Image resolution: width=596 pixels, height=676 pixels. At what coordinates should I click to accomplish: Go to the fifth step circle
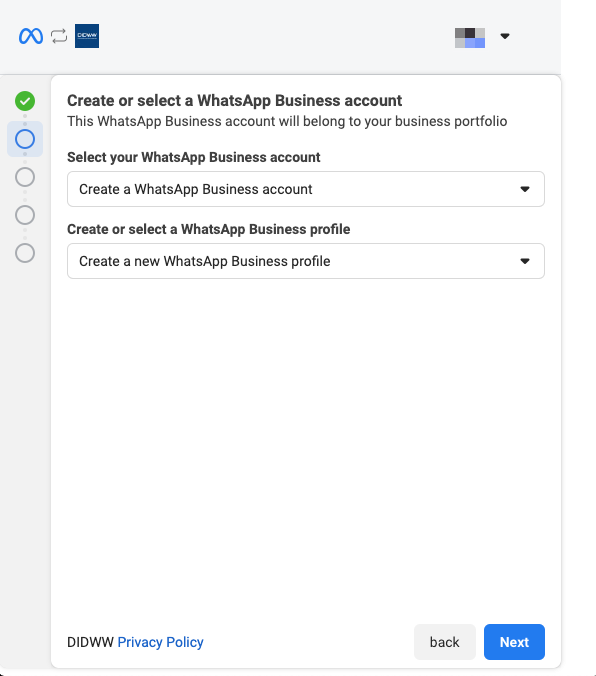coord(25,253)
